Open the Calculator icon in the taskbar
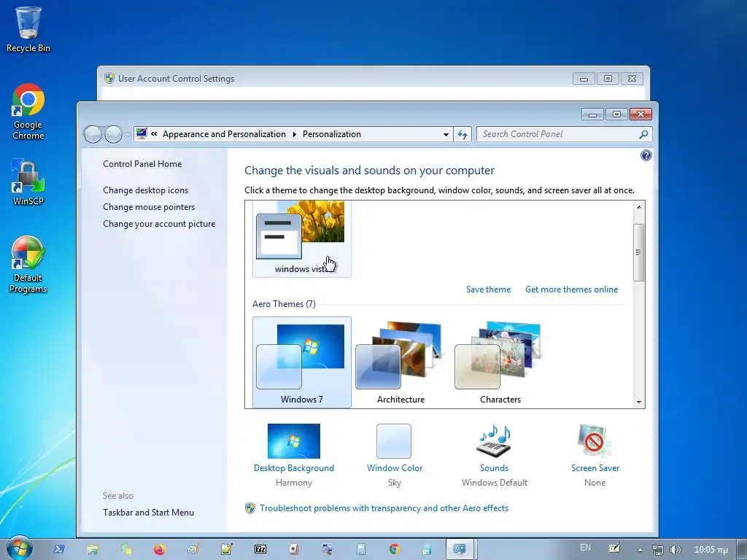Screen dimensions: 747x560 361,550
